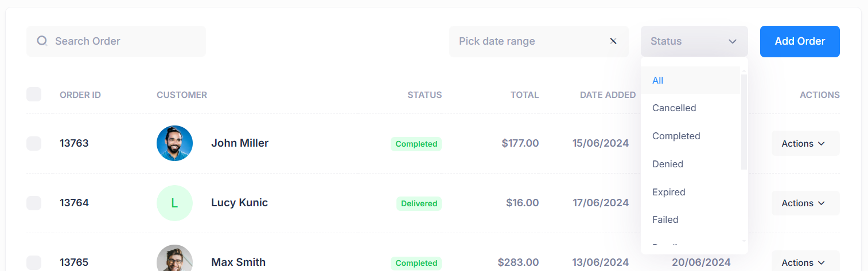Collapse the Status filter dropdown
Viewport: 868px width, 271px height.
(694, 41)
